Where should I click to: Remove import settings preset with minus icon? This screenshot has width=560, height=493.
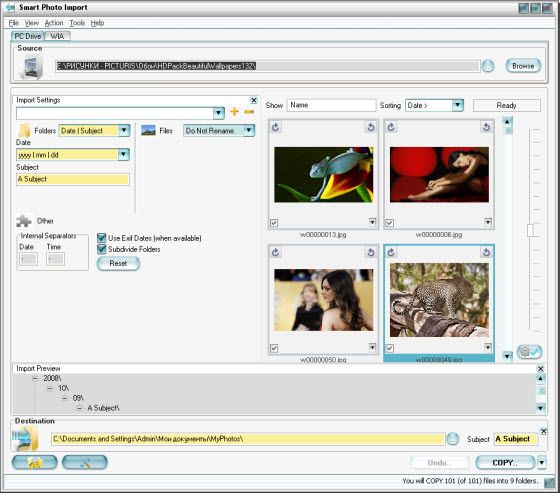249,112
